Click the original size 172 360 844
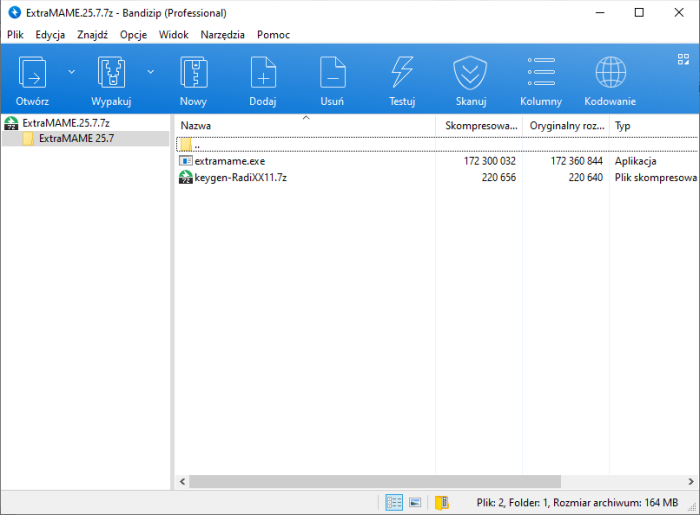This screenshot has height=515, width=700. pos(577,161)
